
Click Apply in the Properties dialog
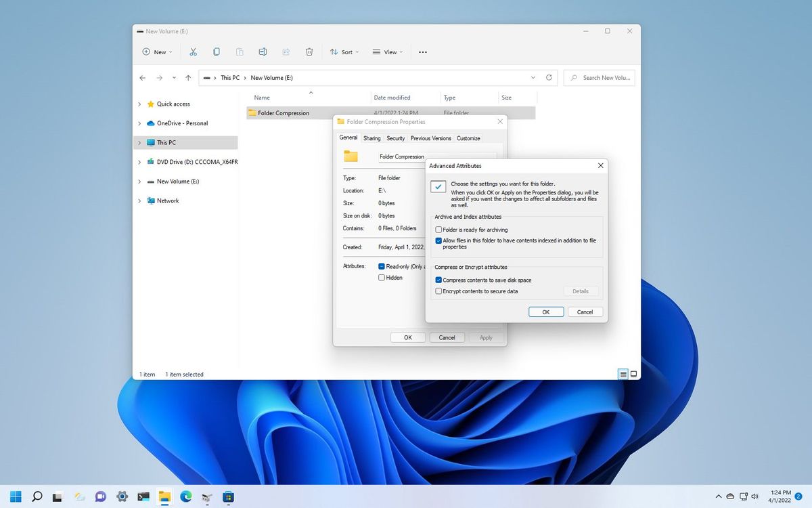coord(485,337)
